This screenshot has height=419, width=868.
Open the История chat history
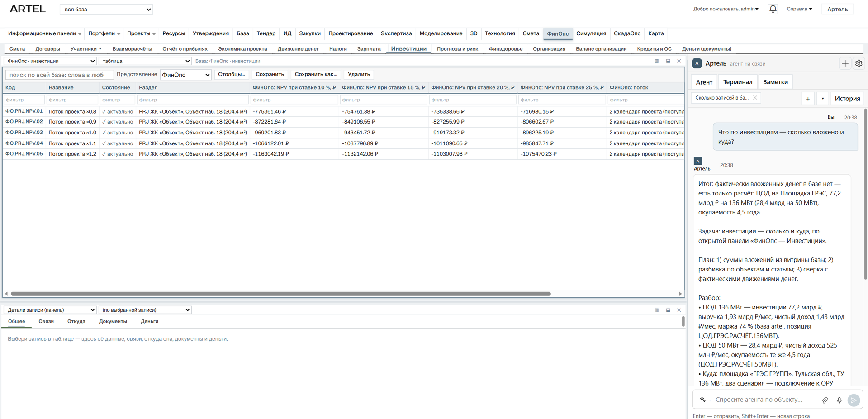coord(847,99)
